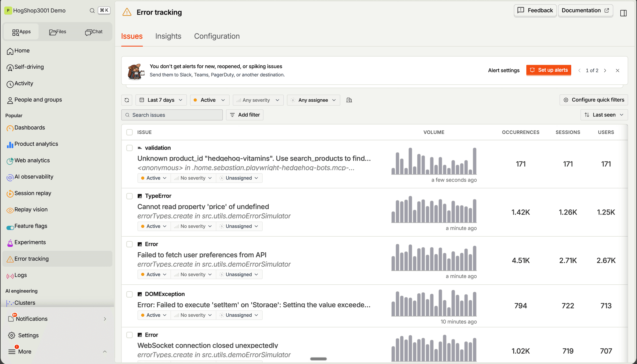
Task: Click the reload issues icon button
Action: [x=127, y=100]
